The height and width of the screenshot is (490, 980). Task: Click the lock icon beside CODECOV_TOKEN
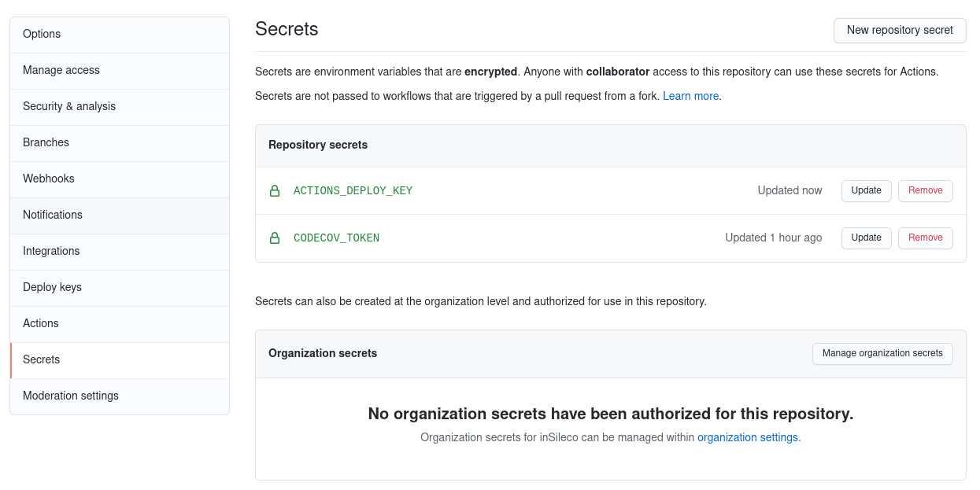tap(274, 238)
